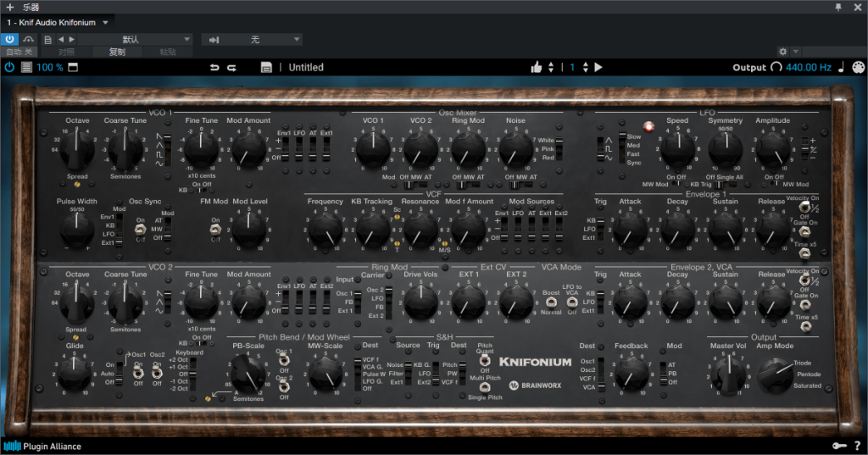This screenshot has width=868, height=455.
Task: Toggle the 自动: 关 automation button
Action: click(x=19, y=52)
